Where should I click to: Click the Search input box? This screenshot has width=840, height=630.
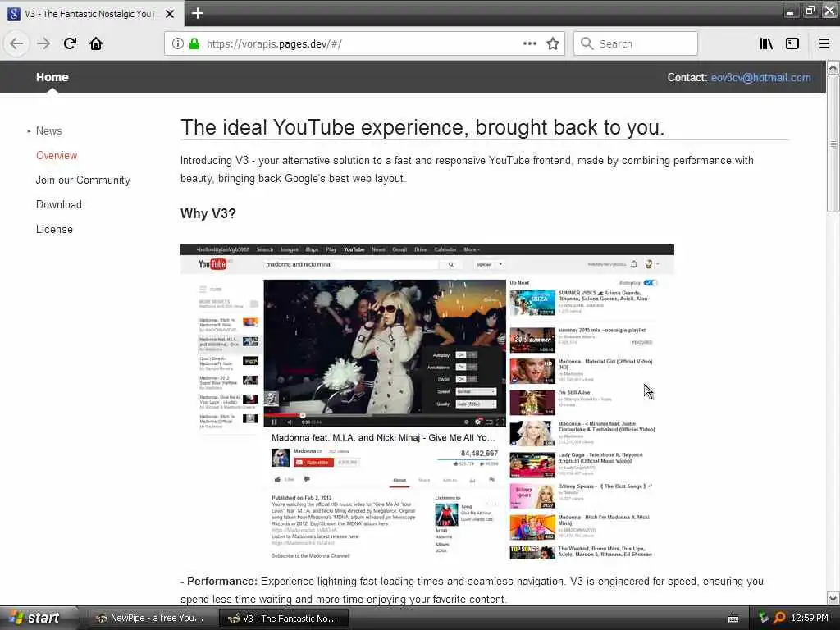(x=636, y=43)
